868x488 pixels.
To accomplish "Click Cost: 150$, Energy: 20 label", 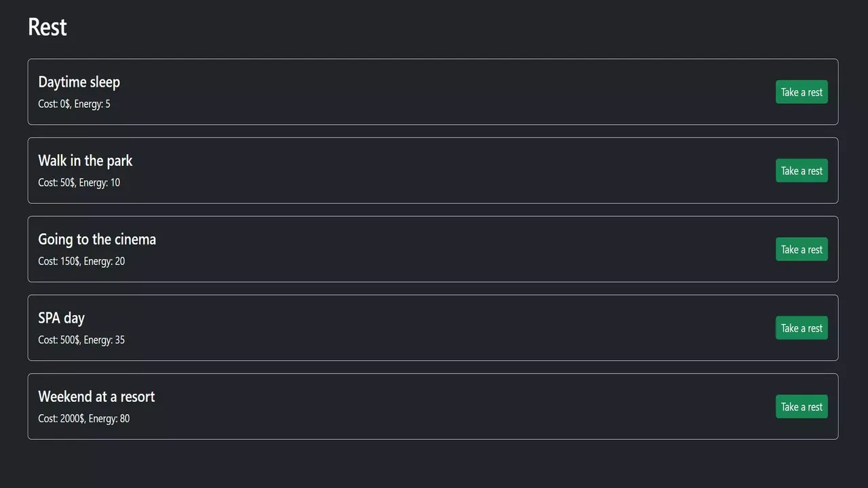I will (x=81, y=261).
